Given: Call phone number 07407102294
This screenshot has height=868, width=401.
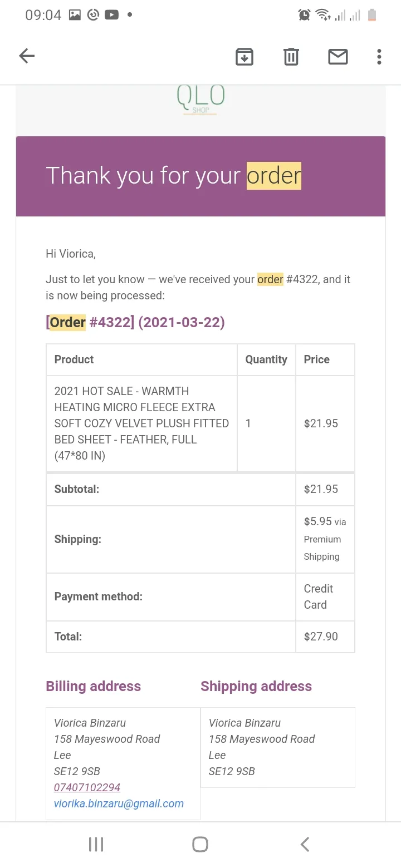Looking at the screenshot, I should 87,787.
